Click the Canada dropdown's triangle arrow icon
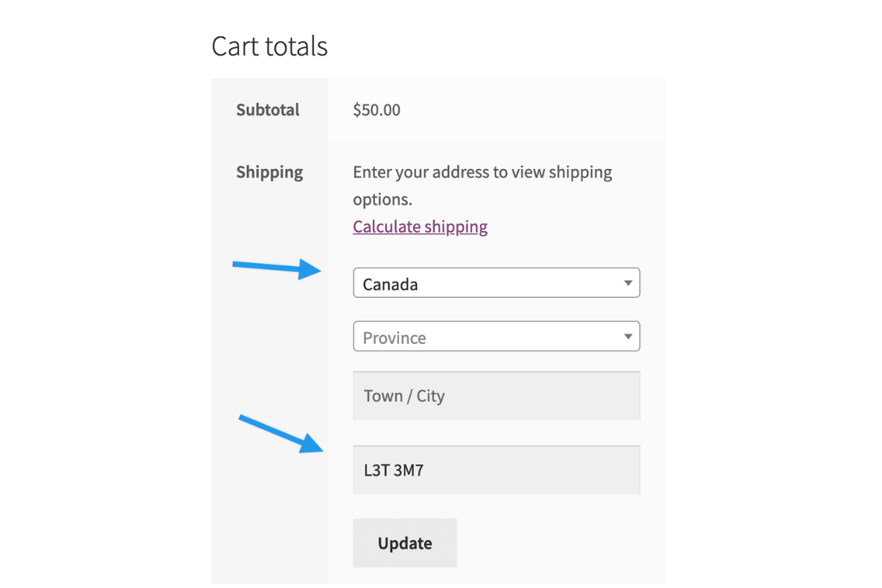Screen dimensions: 882x588 628,283
